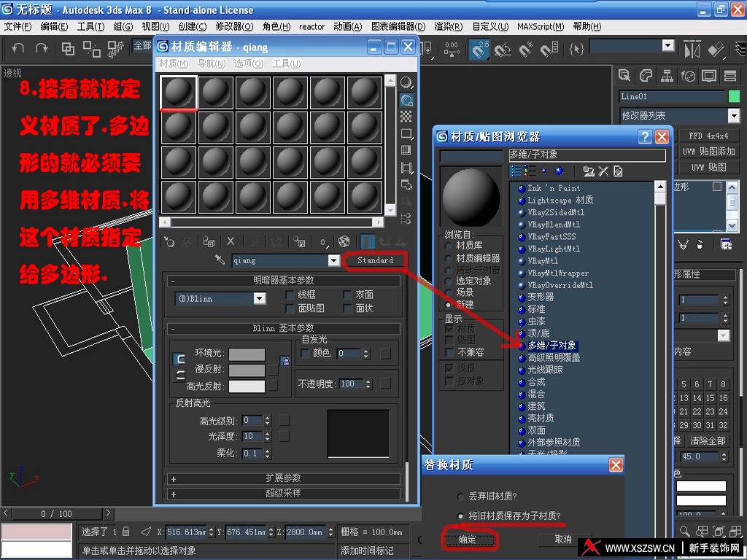Click View List + Icons in browser
Image resolution: width=747 pixels, height=560 pixels.
(530, 171)
